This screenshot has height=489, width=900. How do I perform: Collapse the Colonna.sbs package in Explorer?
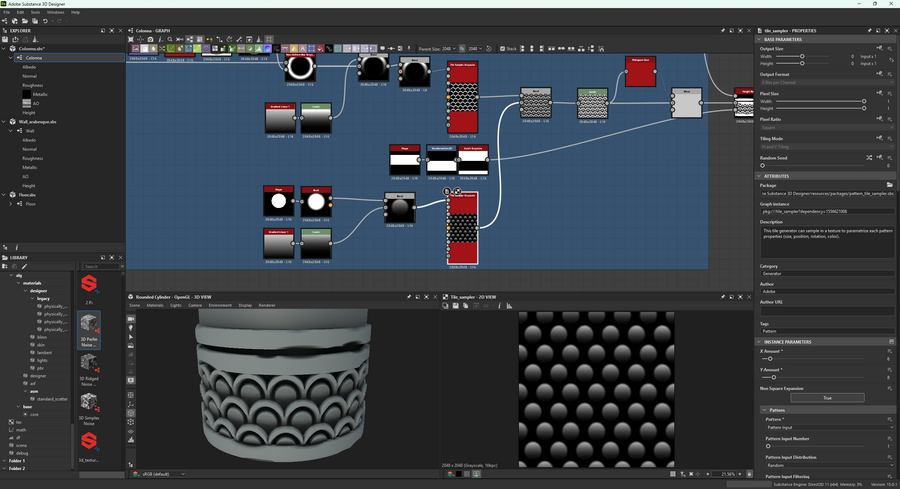(4, 48)
